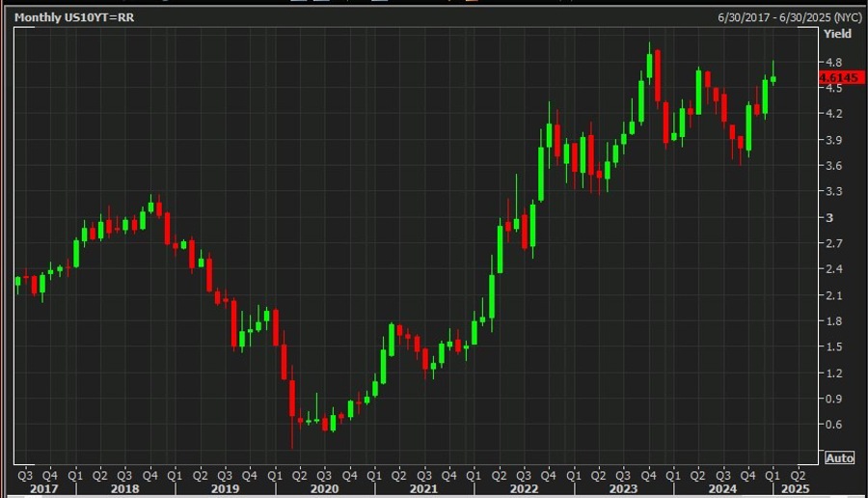Click the 3.6 yield axis label

click(833, 166)
